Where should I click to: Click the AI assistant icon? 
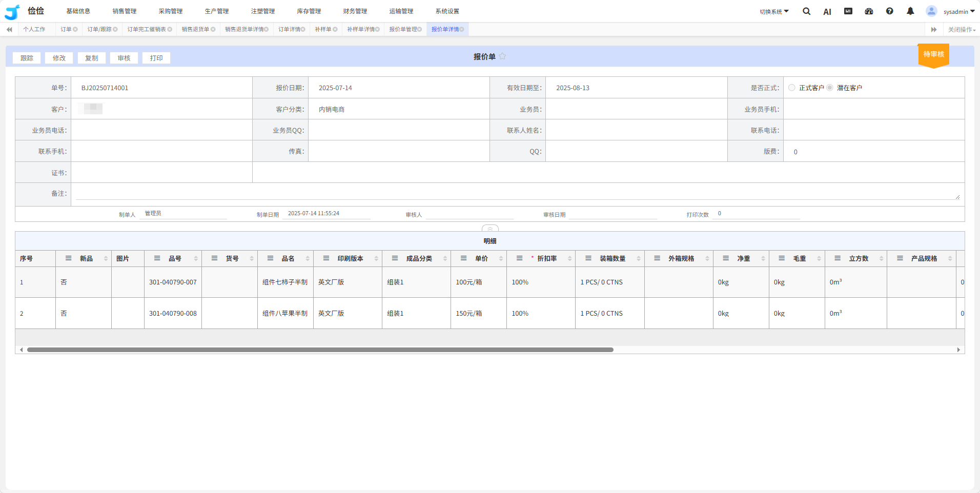[827, 12]
